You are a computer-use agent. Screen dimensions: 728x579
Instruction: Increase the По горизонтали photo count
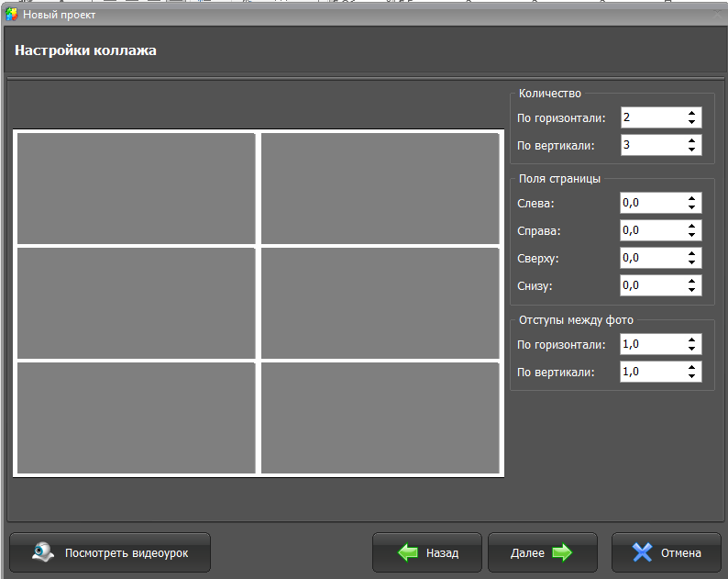click(691, 113)
